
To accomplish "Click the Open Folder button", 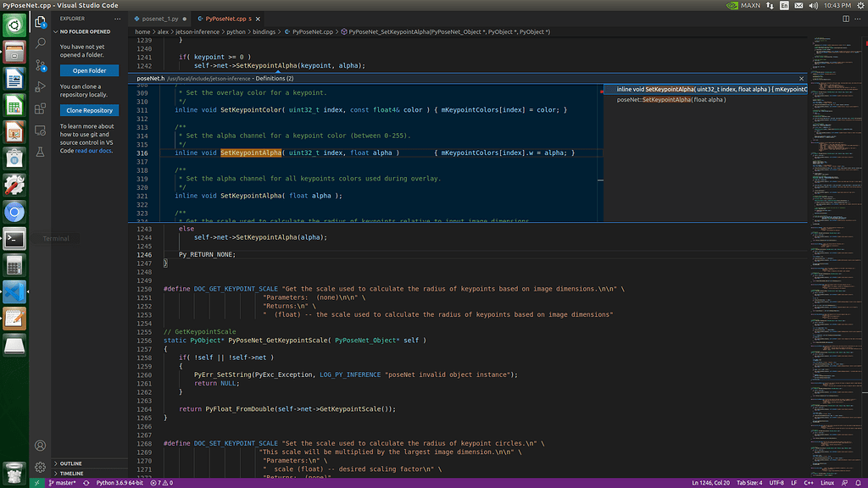I will [89, 70].
